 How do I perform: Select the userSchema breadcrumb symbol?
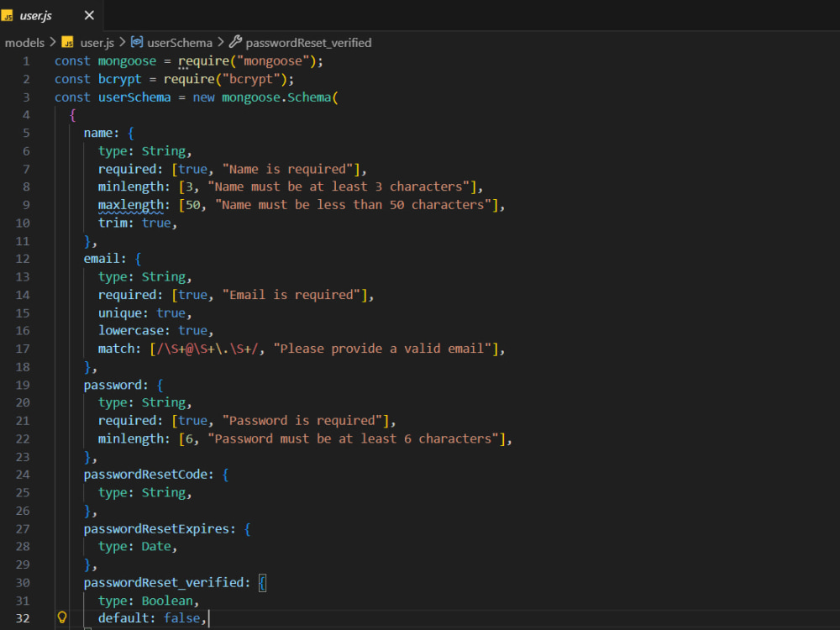[x=180, y=43]
